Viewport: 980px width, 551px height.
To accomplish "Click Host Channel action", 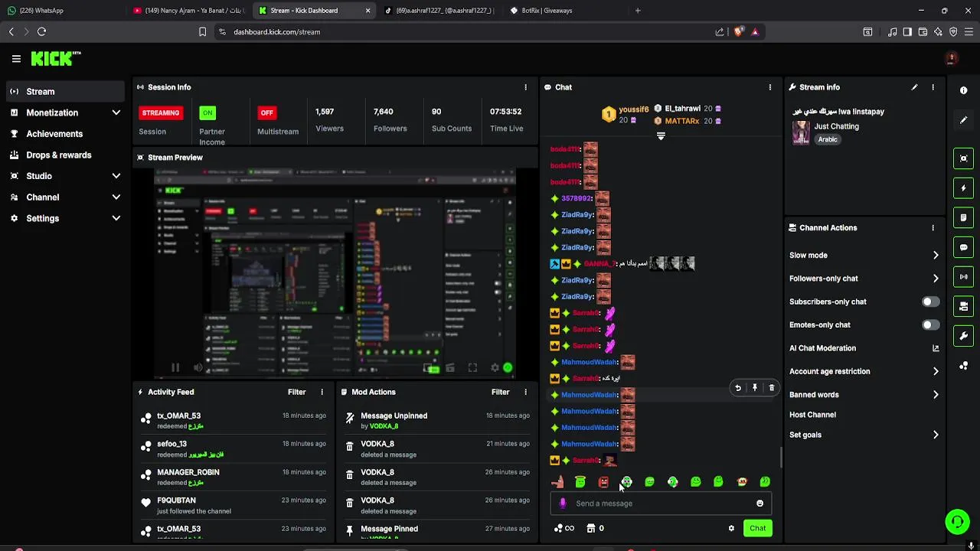I will click(x=812, y=415).
